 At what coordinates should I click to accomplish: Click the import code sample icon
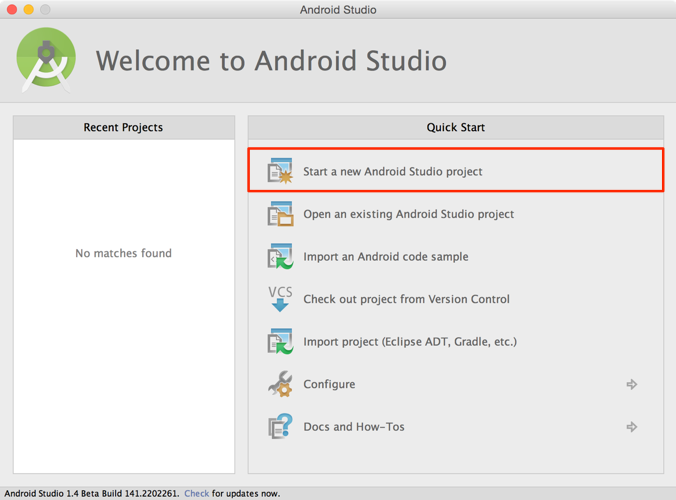point(280,256)
